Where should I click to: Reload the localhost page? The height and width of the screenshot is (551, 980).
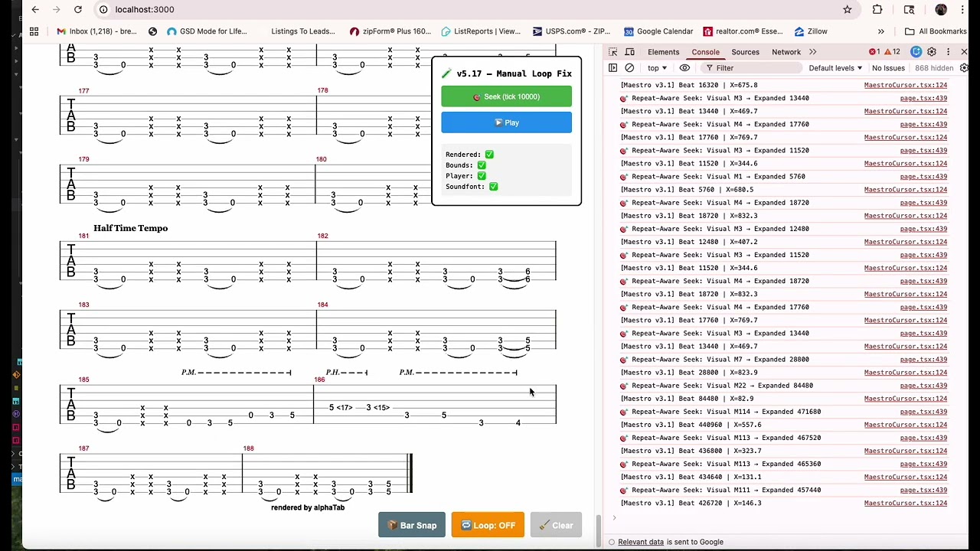pyautogui.click(x=78, y=9)
